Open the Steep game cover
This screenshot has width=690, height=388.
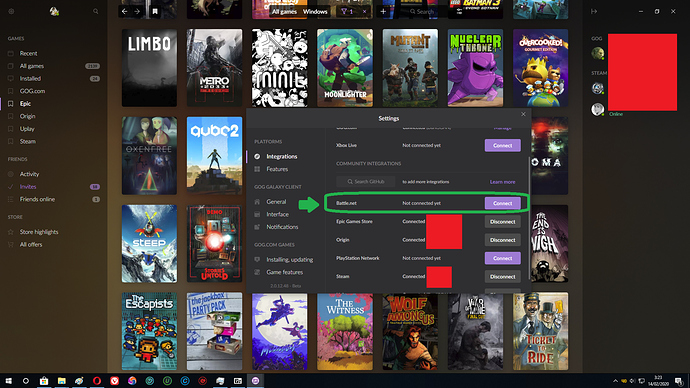[149, 243]
